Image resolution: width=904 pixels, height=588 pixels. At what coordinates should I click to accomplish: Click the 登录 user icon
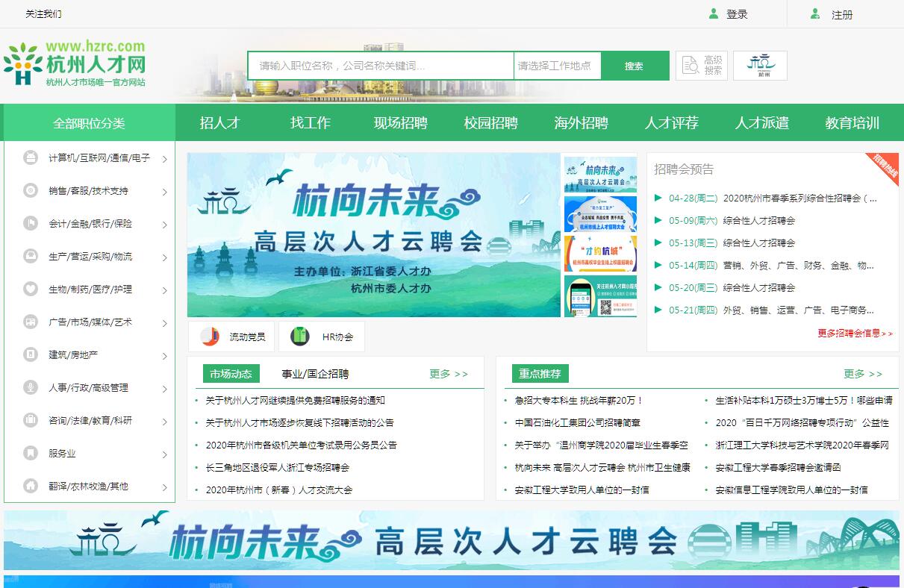click(714, 14)
